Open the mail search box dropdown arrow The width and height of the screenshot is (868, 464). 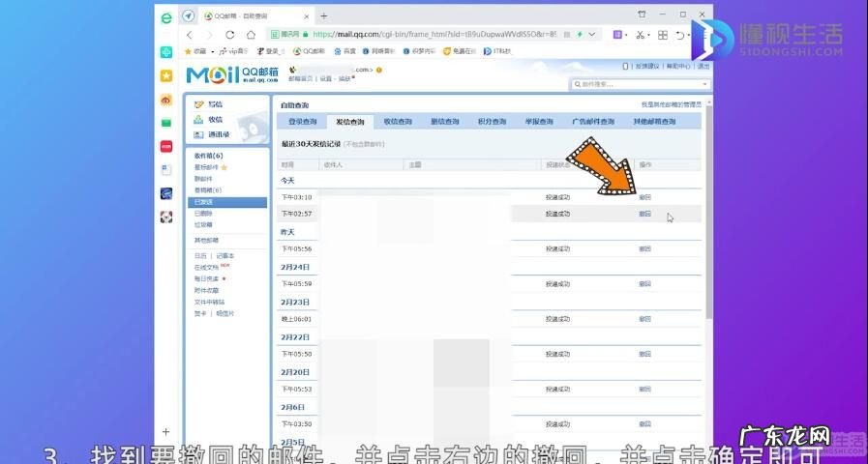pyautogui.click(x=705, y=84)
